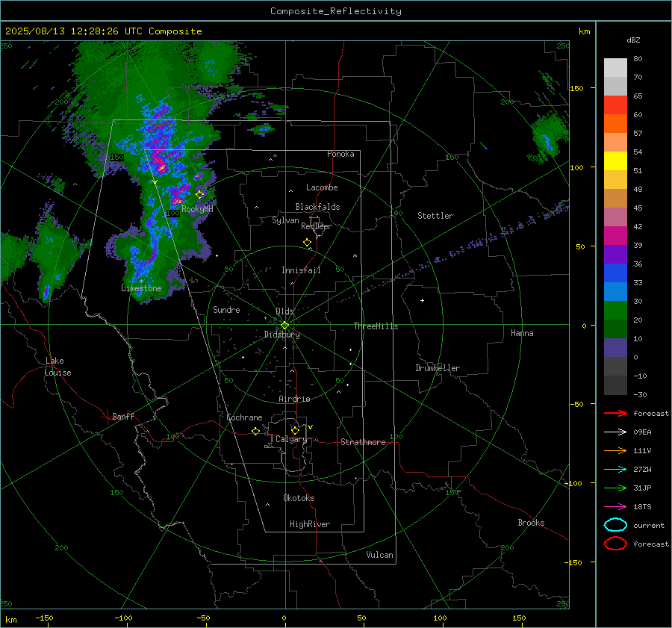Click the white asterisk marker east of Innisfail
This screenshot has width=672, height=628.
pos(355,256)
